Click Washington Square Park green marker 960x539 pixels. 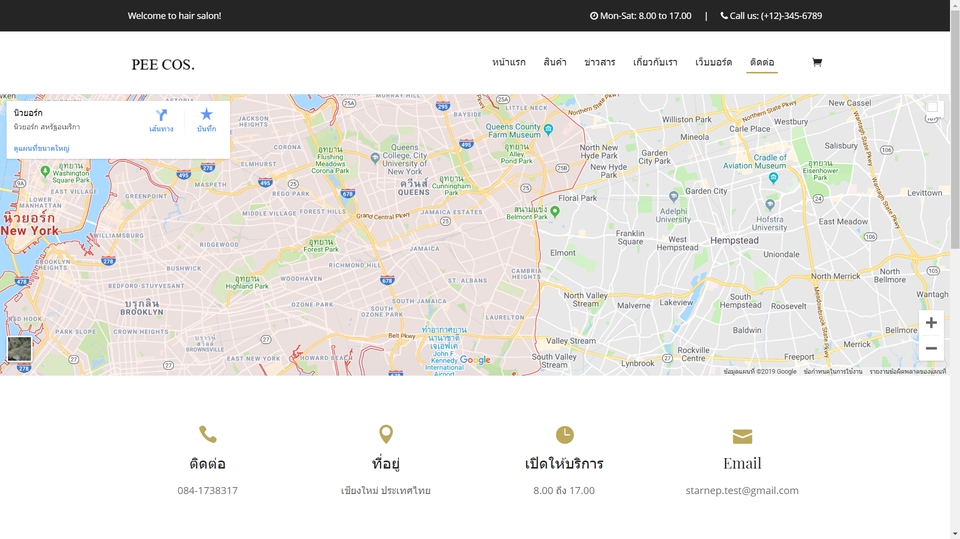(45, 172)
